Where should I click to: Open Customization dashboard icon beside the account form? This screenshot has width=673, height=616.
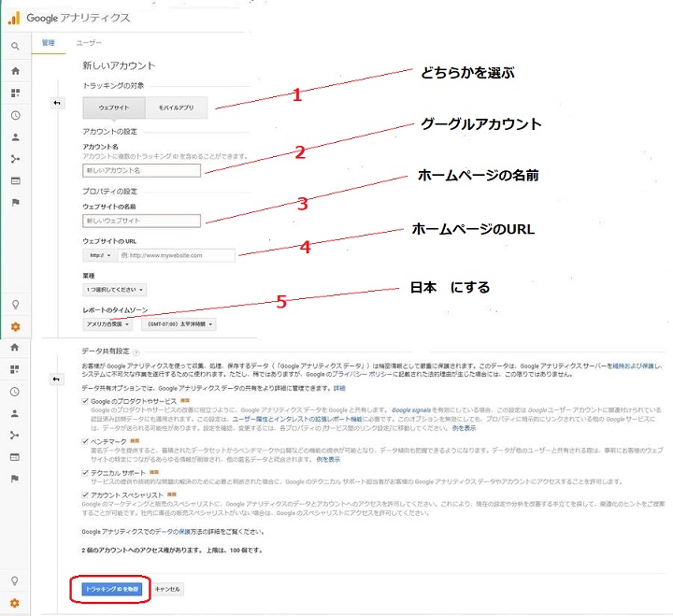pyautogui.click(x=16, y=93)
